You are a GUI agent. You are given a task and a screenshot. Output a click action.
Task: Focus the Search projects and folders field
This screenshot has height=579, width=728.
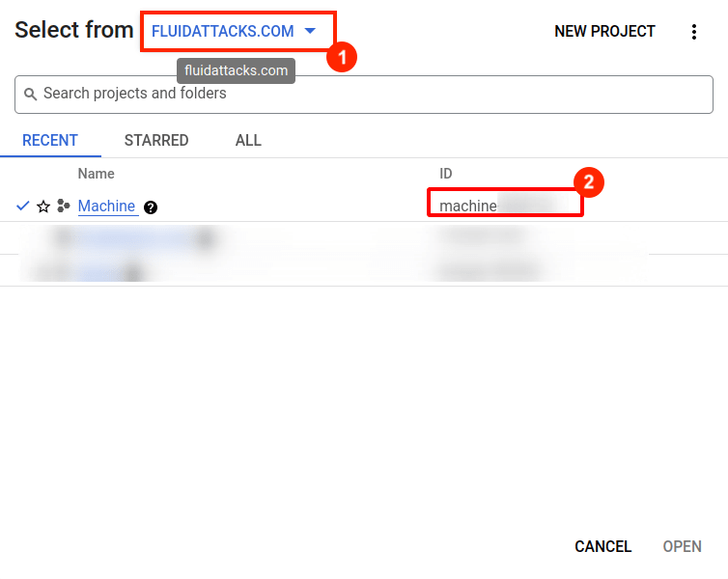pos(364,95)
